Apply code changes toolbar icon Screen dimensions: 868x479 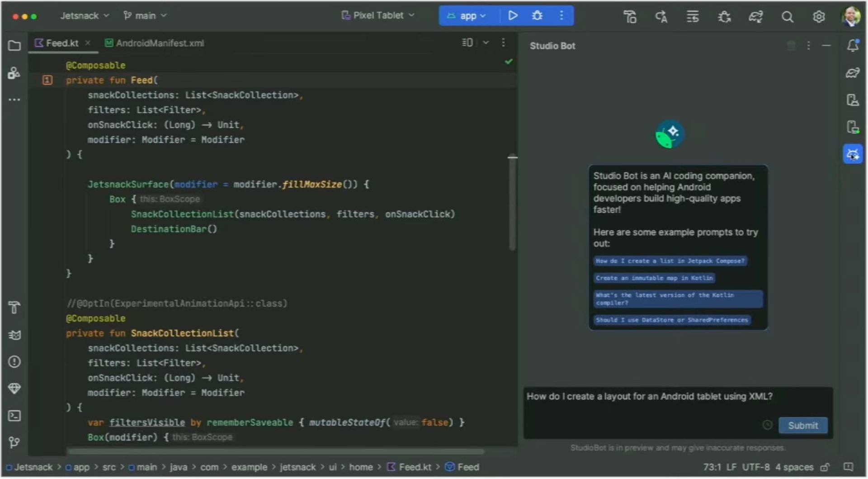pyautogui.click(x=661, y=17)
